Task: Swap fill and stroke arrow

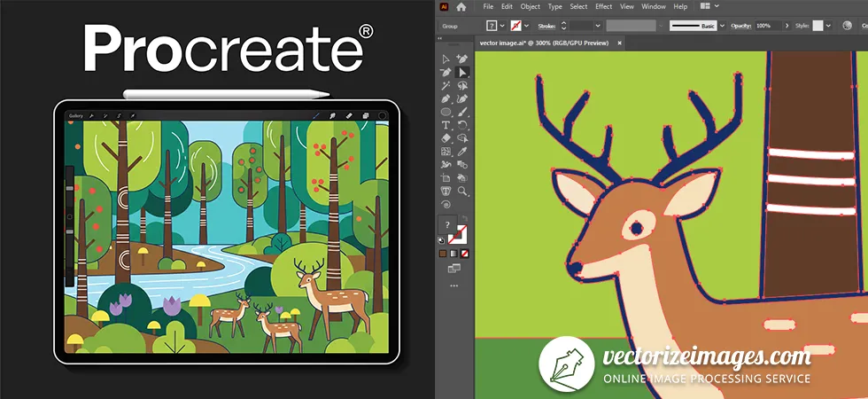Action: click(x=464, y=220)
